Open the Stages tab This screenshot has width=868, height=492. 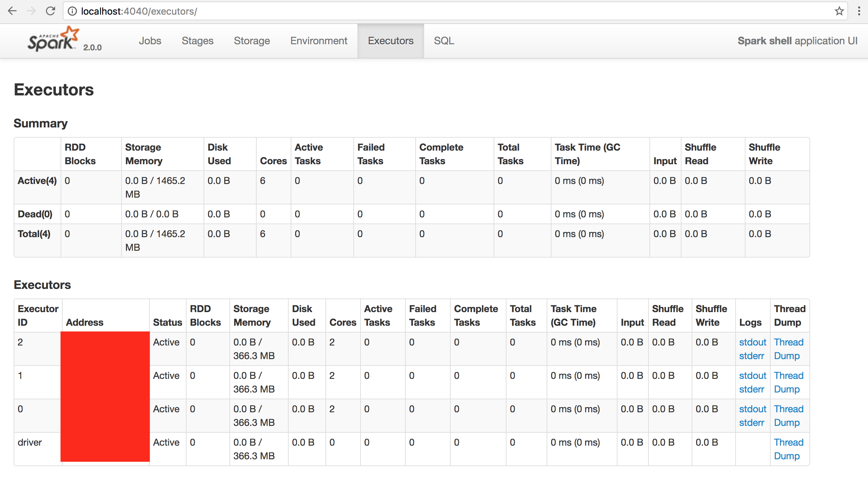[x=197, y=41]
